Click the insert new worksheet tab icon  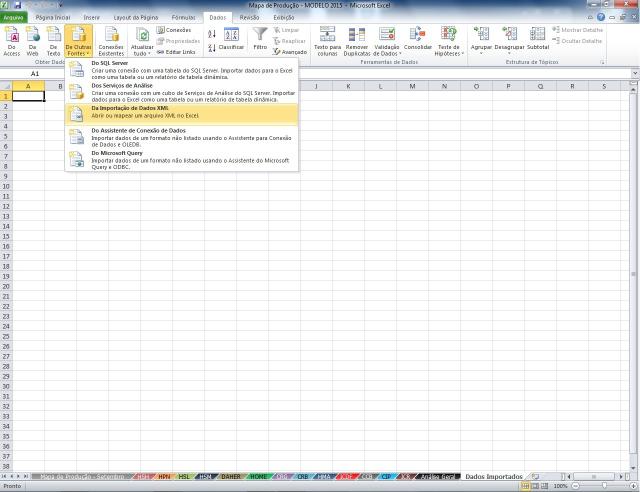[x=536, y=476]
